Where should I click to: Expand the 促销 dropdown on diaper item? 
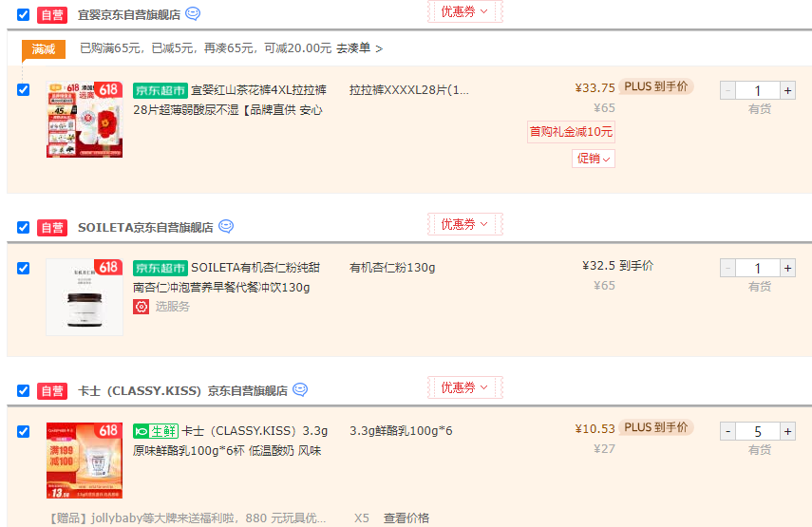594,159
